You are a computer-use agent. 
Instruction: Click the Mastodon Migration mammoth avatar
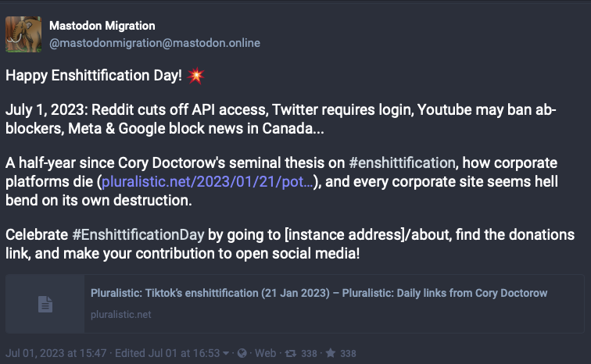pos(24,34)
